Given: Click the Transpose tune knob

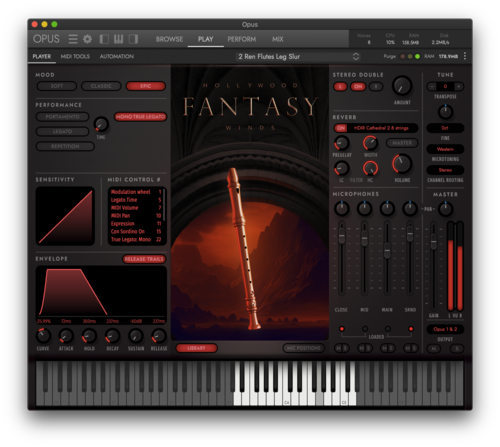Looking at the screenshot, I should (445, 112).
